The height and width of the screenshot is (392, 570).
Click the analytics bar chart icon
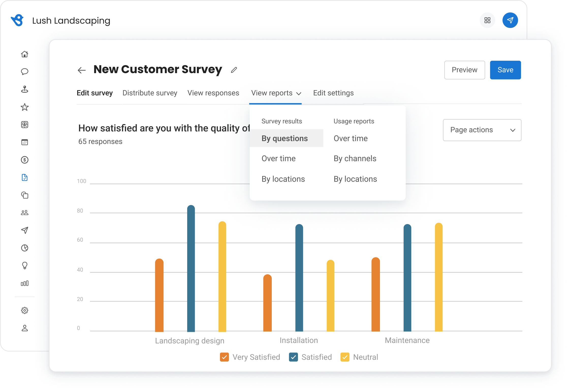point(25,283)
